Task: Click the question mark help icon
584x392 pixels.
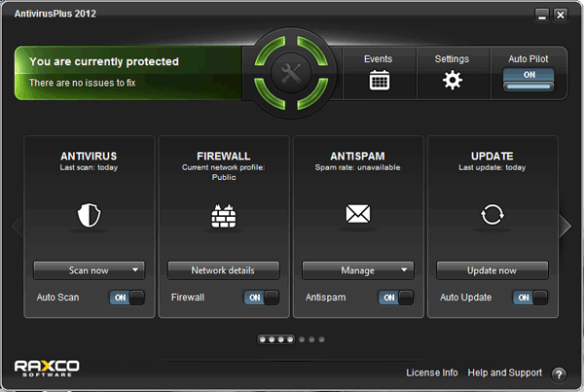Action: pos(559,374)
